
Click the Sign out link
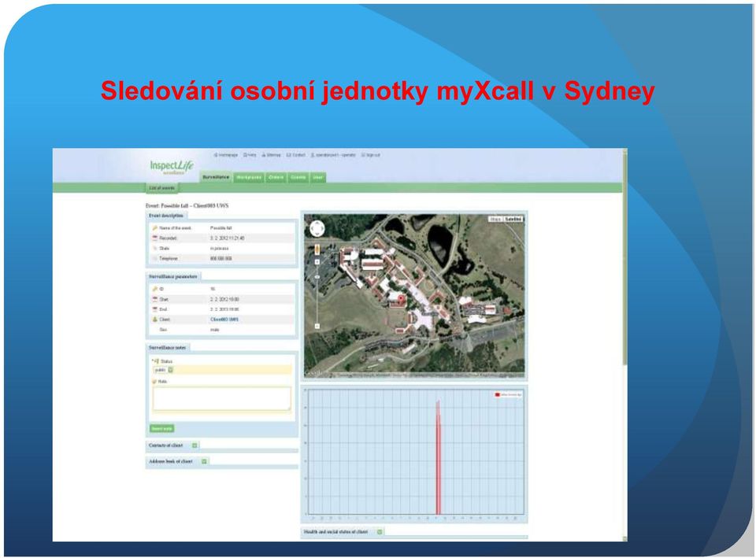(x=371, y=155)
